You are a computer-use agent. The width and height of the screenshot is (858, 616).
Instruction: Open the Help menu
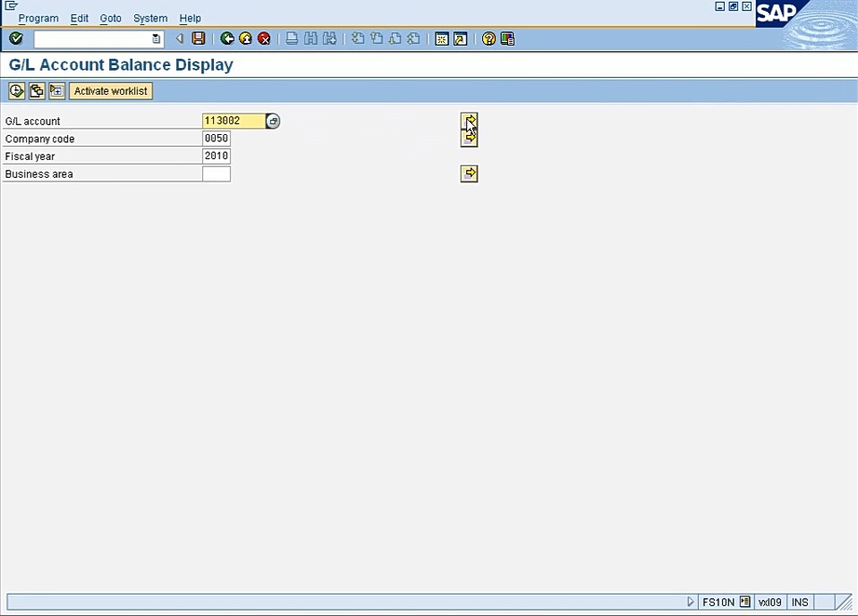[x=190, y=18]
